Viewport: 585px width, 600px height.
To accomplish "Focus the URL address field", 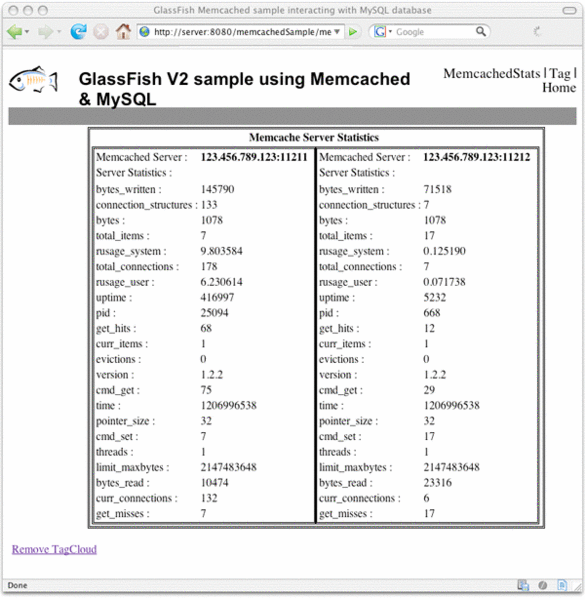I will click(x=242, y=32).
